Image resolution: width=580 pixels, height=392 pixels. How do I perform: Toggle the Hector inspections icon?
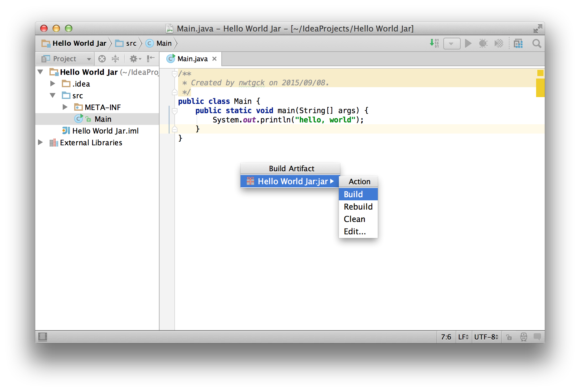pyautogui.click(x=524, y=337)
